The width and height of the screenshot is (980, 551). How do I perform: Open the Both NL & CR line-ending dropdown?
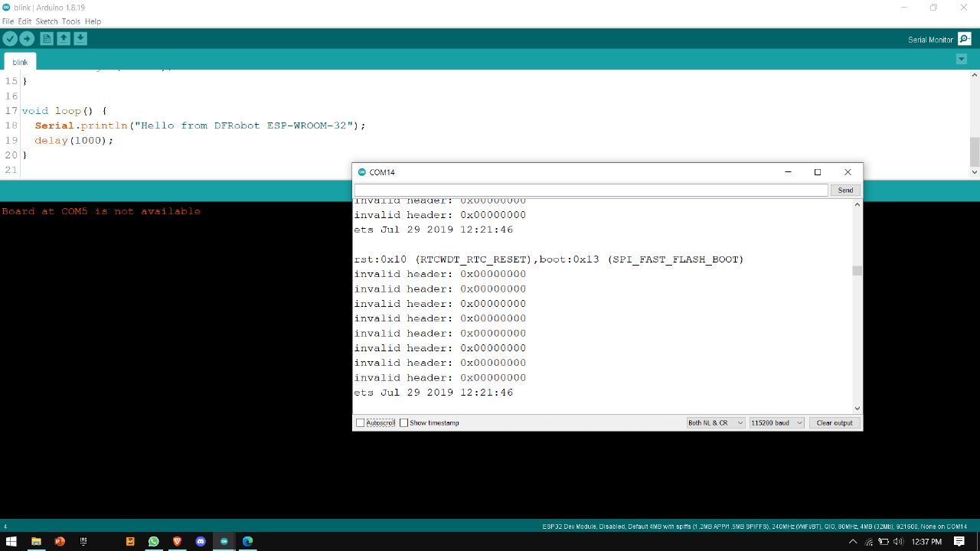715,422
